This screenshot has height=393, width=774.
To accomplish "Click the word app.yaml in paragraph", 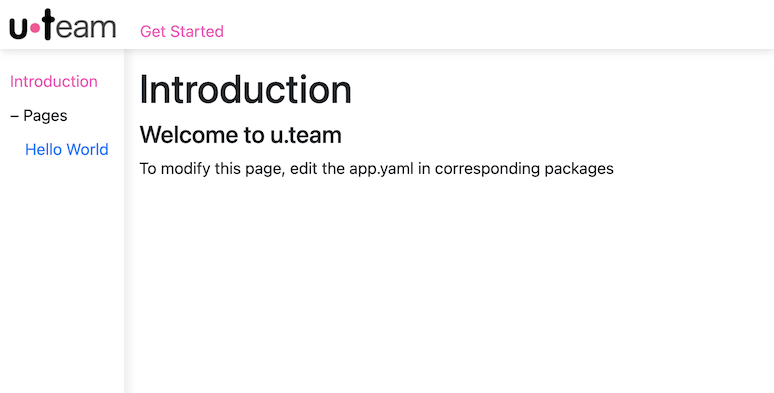I will click(382, 168).
